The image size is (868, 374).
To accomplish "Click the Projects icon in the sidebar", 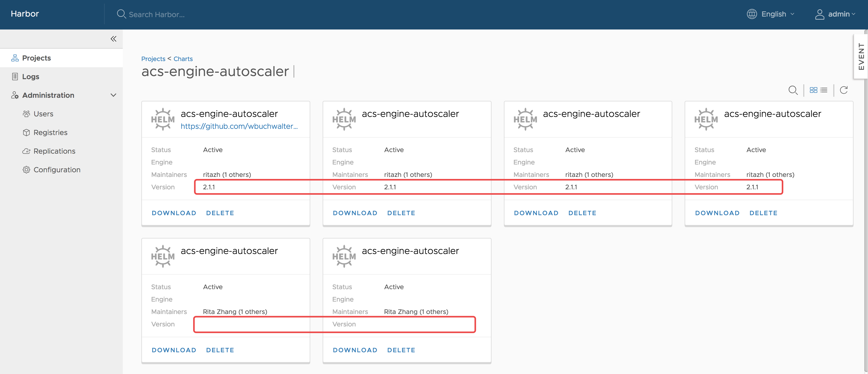I will point(15,58).
